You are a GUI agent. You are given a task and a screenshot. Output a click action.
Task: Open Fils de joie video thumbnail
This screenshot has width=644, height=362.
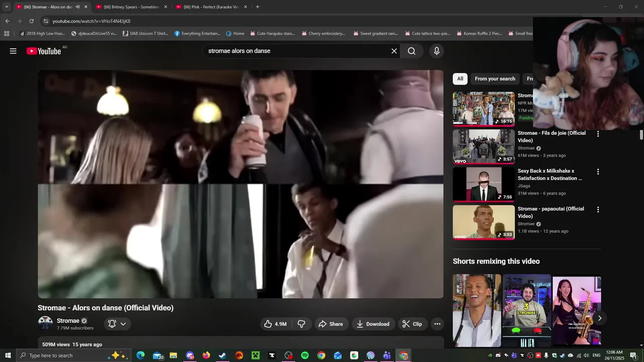click(x=484, y=146)
